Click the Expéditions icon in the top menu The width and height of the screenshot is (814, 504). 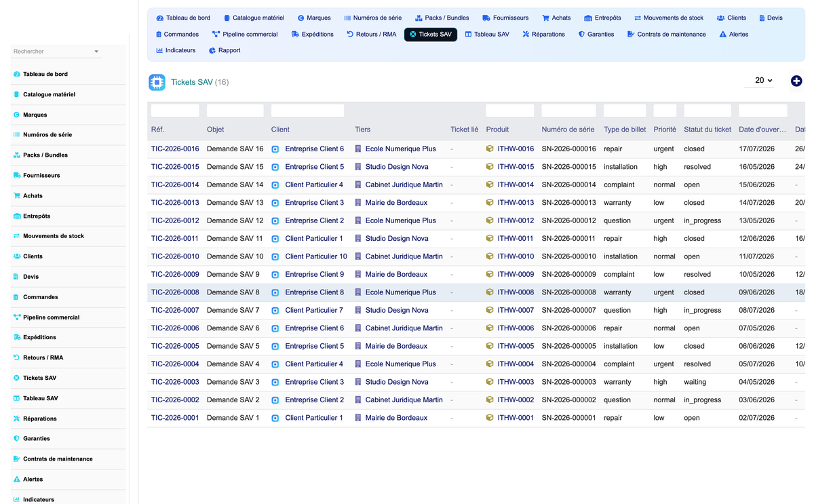coord(295,34)
